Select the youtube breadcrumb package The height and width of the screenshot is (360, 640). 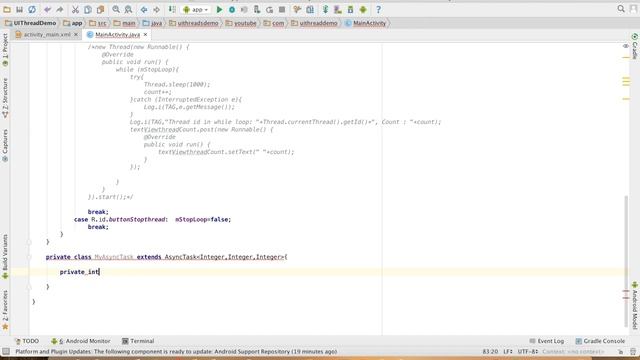(x=241, y=23)
